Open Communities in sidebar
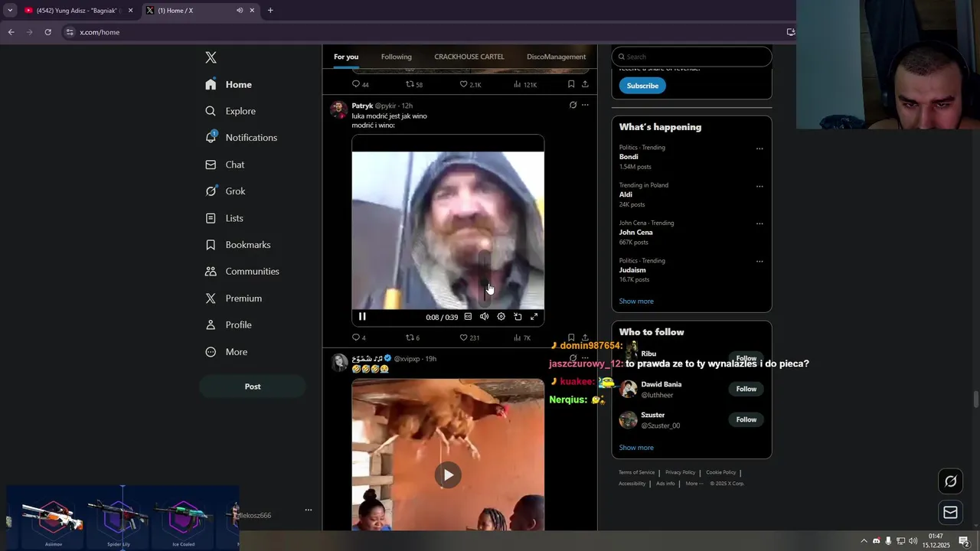Viewport: 980px width, 551px height. (x=242, y=272)
